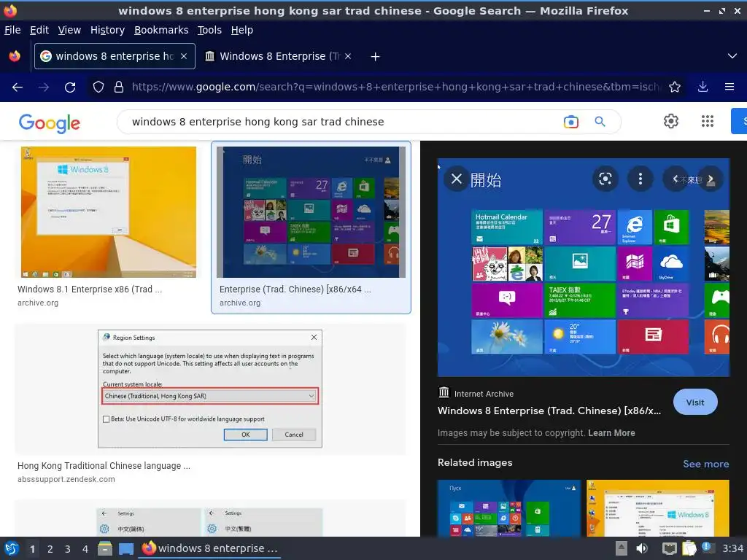This screenshot has width=747, height=560.
Task: Switch to the google search tab
Action: click(x=115, y=56)
